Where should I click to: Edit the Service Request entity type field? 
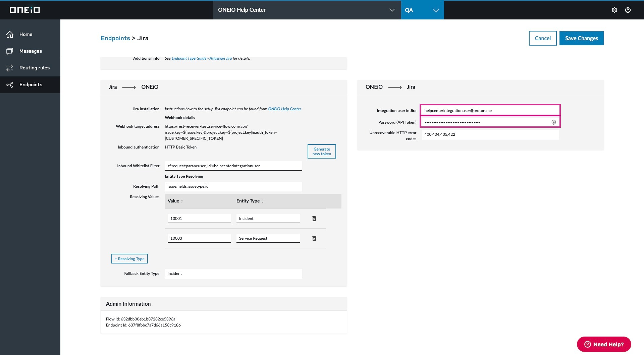268,238
